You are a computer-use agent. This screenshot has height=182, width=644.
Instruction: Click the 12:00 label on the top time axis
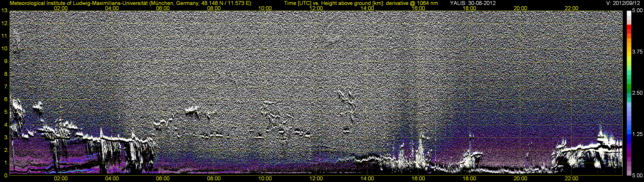pos(316,8)
